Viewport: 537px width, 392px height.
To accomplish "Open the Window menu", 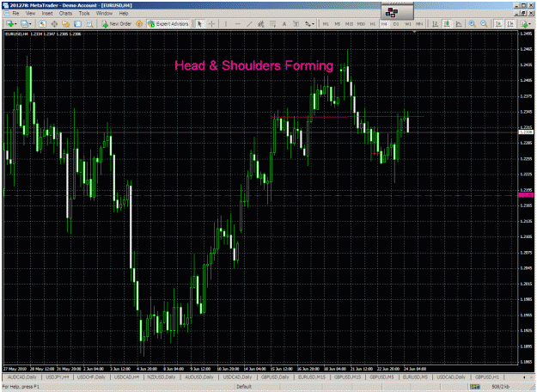I will 104,14.
